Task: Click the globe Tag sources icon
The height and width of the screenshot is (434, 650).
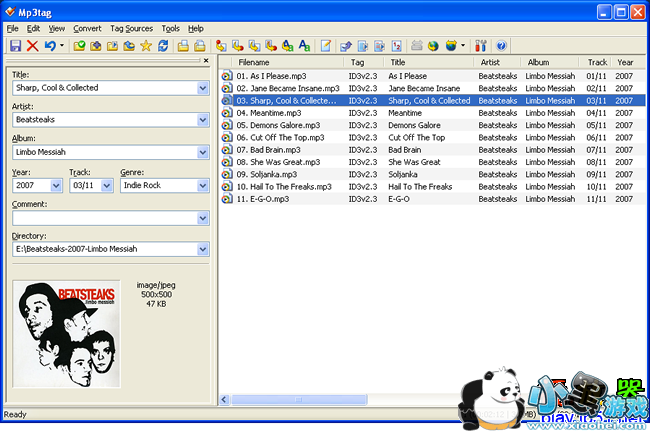Action: pos(433,46)
